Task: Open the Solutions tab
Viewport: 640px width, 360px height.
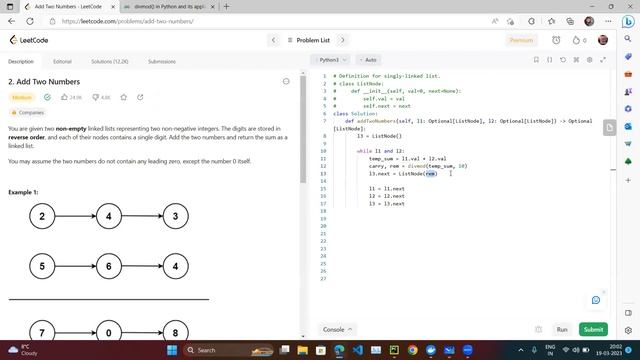Action: point(109,62)
